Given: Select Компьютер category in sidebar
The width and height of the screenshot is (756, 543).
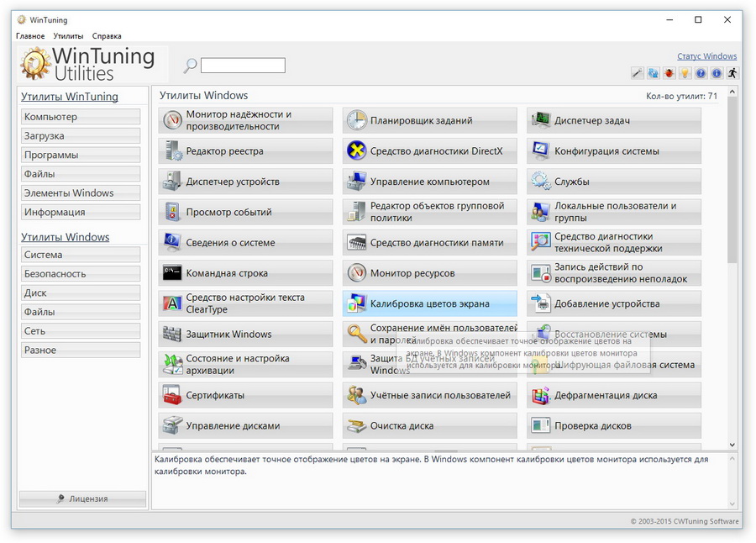Looking at the screenshot, I should click(x=81, y=117).
